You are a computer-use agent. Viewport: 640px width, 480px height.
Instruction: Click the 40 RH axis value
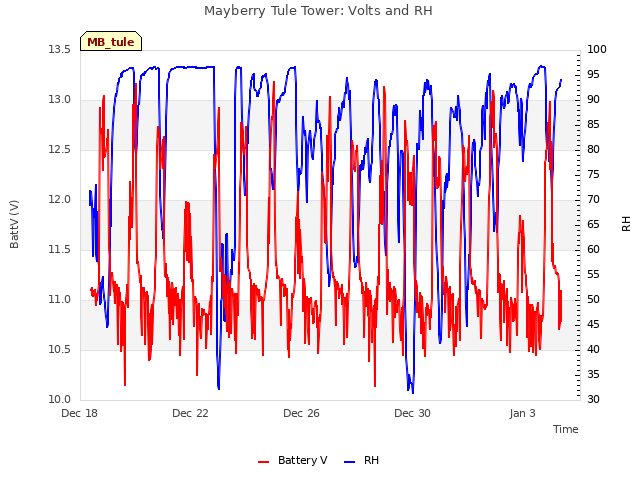point(593,349)
